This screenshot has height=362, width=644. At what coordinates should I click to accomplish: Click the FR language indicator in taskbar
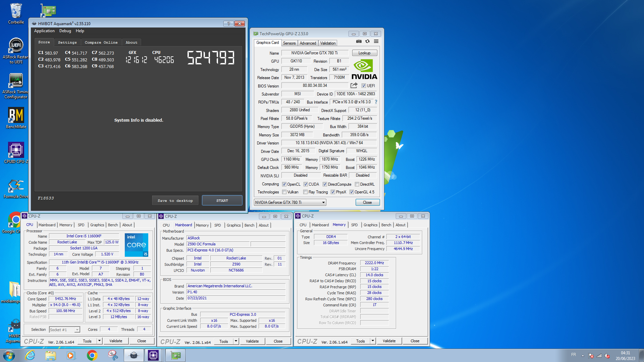click(574, 355)
